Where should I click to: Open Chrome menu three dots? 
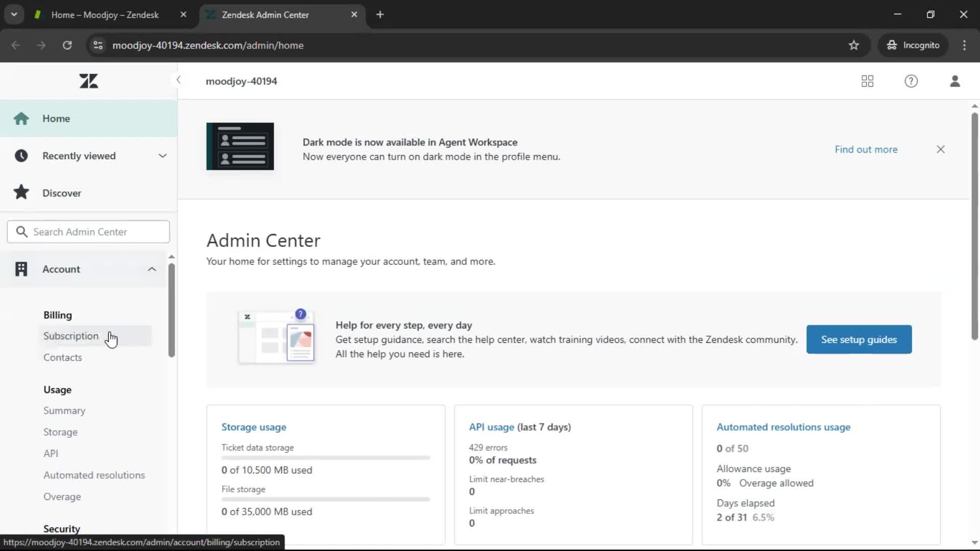[964, 45]
